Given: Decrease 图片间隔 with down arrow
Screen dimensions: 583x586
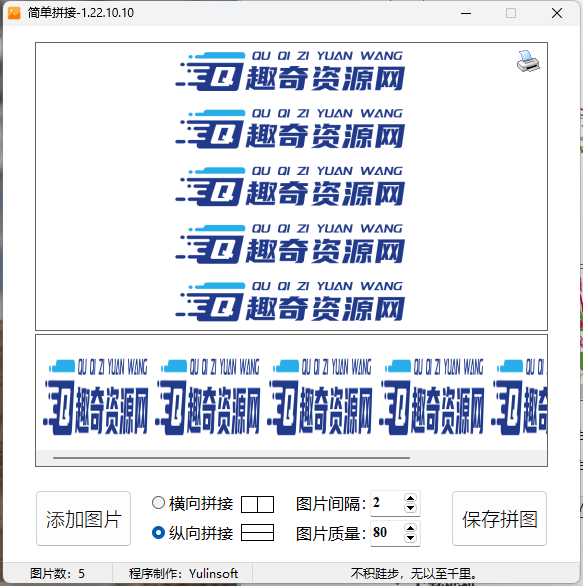Looking at the screenshot, I should [x=410, y=508].
